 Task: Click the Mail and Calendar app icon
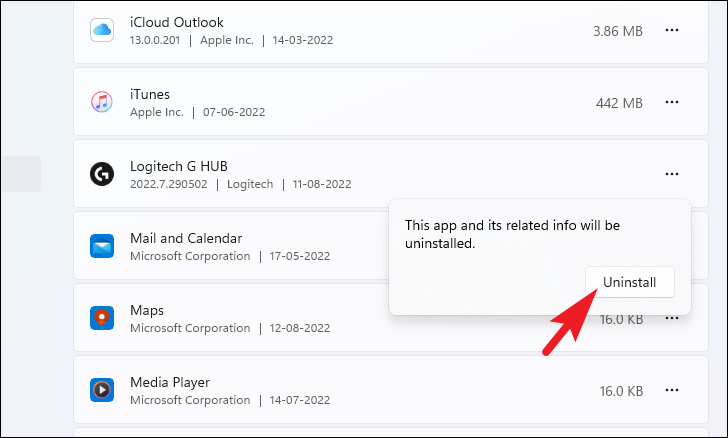[102, 246]
